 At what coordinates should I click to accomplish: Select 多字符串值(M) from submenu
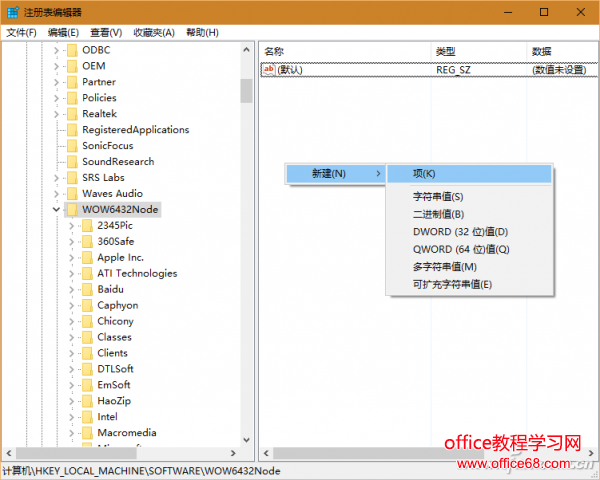point(470,267)
